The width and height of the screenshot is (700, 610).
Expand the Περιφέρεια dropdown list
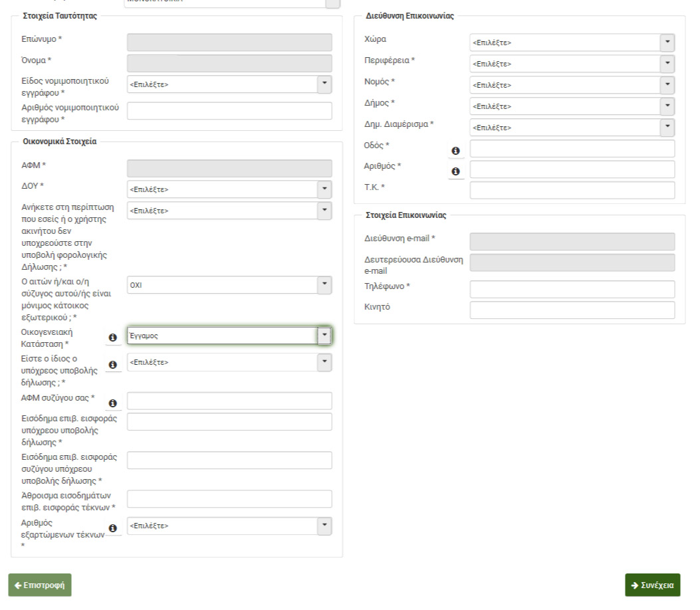pos(572,64)
